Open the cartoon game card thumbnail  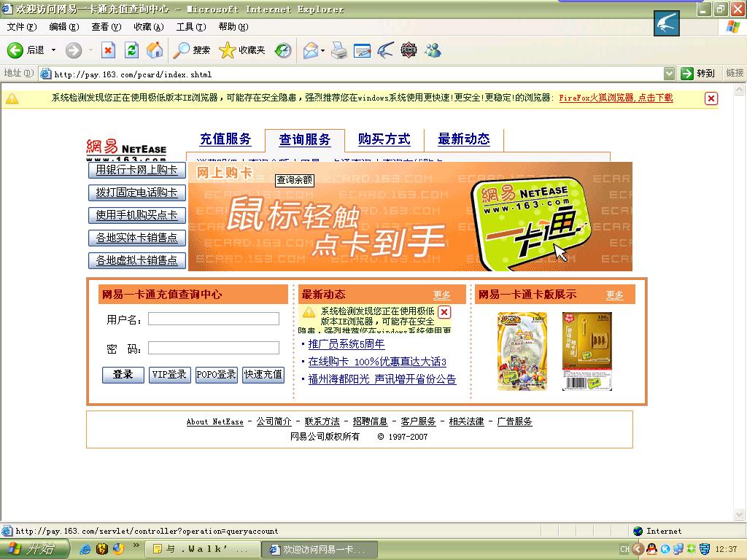tap(522, 351)
